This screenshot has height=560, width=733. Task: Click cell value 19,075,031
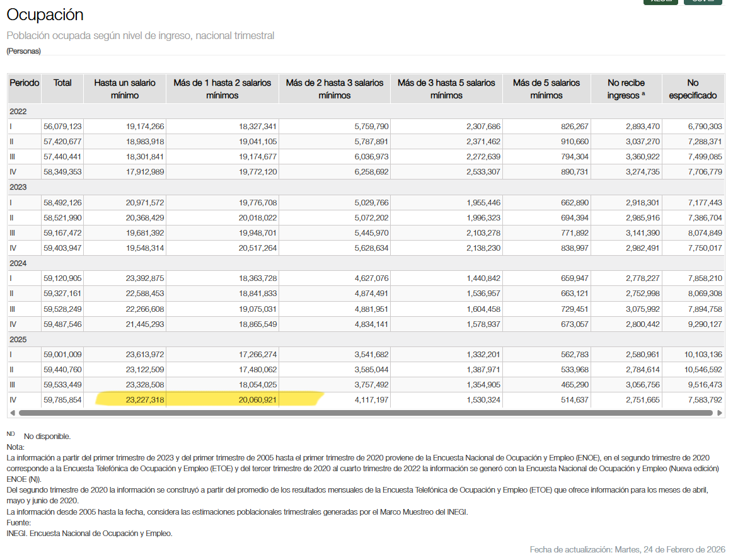[258, 309]
